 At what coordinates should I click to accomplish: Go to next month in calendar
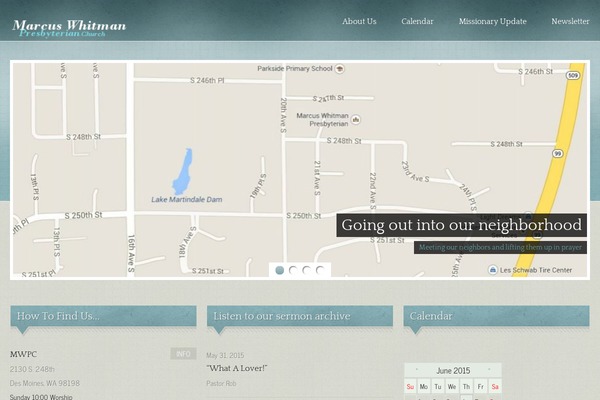[x=489, y=369]
